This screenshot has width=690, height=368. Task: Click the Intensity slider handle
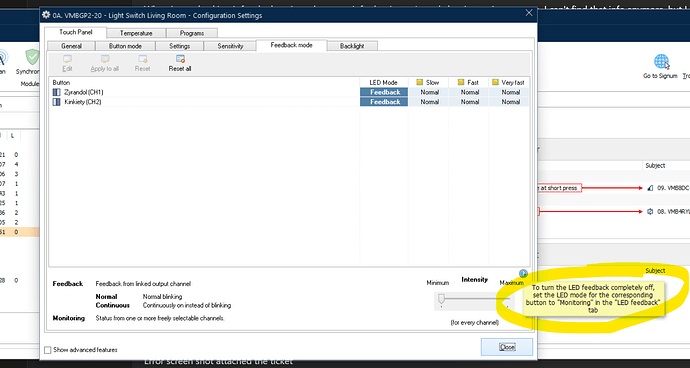pos(441,300)
